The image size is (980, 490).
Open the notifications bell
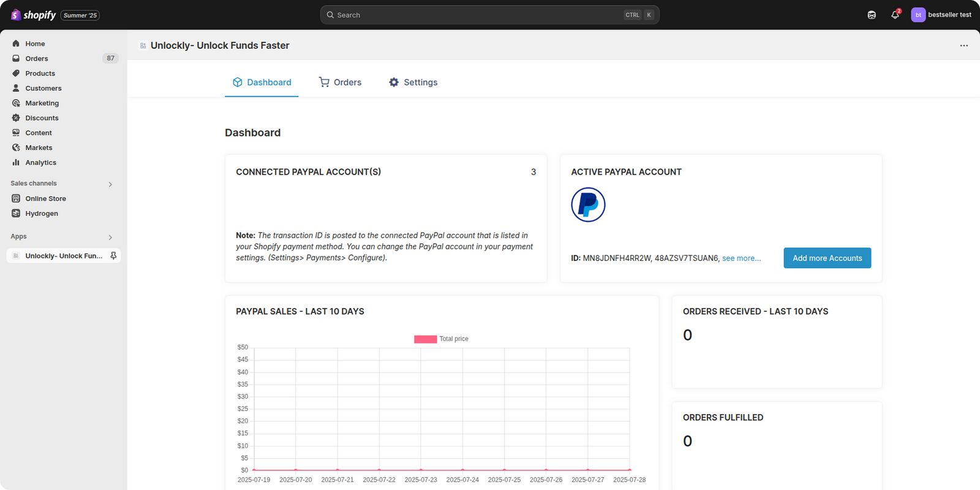click(x=895, y=15)
